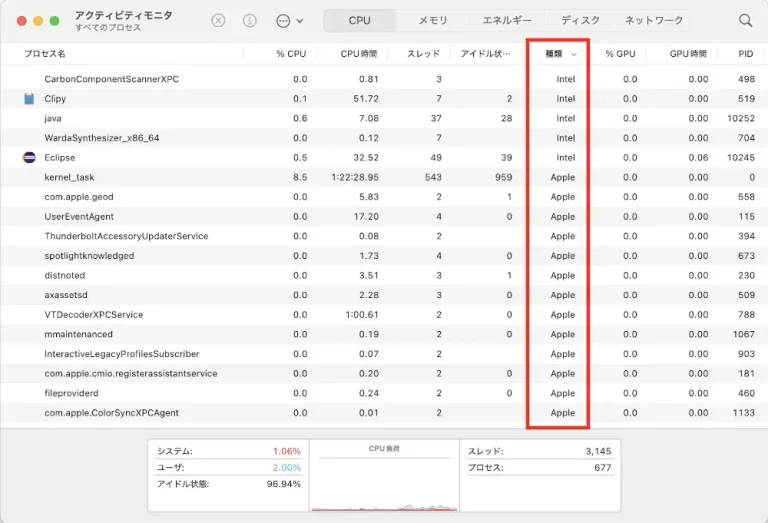Sort by the アイドル状態 column header

coord(485,54)
